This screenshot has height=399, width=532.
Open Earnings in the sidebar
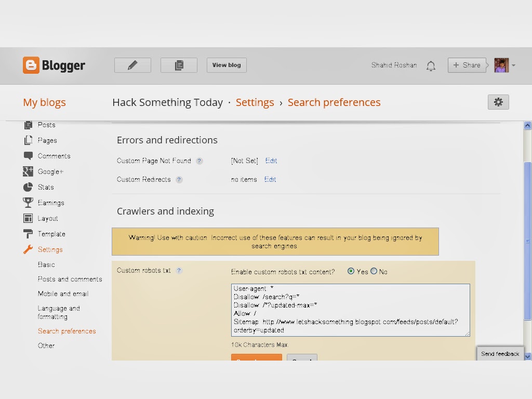coord(51,203)
